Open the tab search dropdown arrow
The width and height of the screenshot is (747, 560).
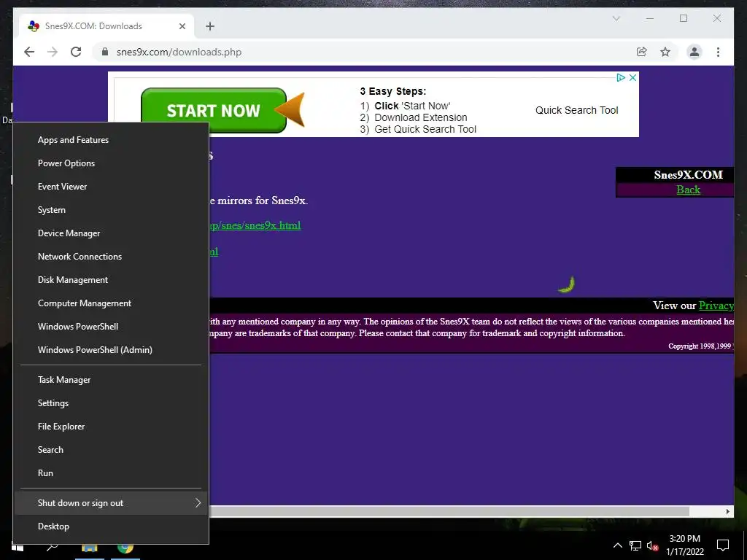point(616,18)
